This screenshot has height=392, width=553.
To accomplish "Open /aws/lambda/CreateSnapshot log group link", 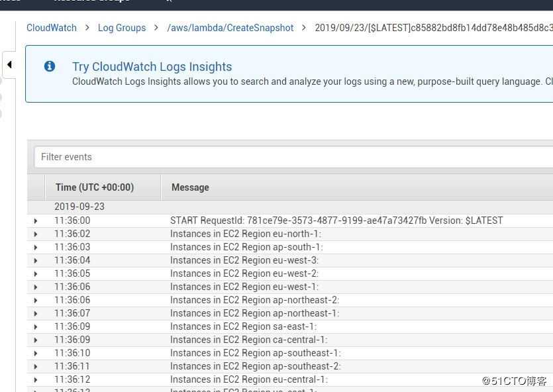I will (230, 28).
